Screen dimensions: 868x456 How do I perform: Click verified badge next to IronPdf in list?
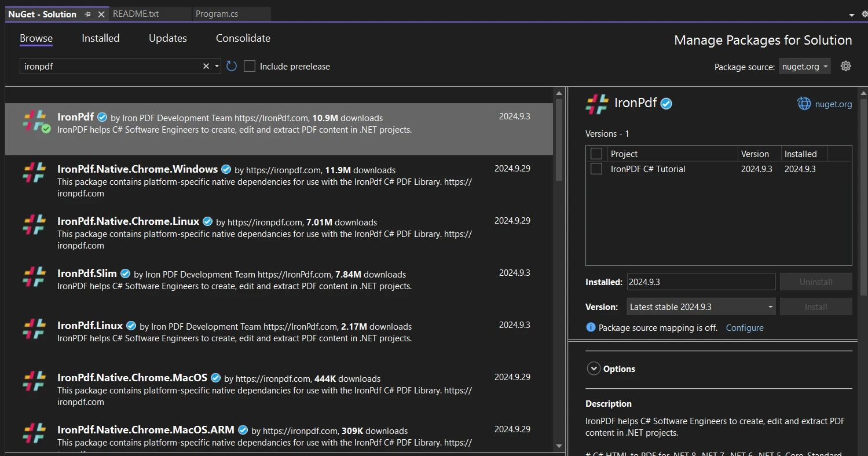102,117
